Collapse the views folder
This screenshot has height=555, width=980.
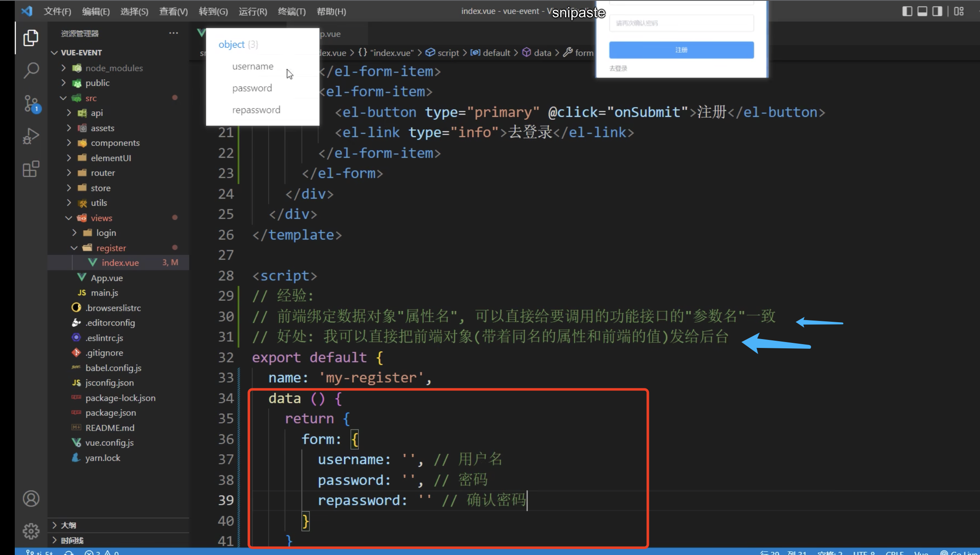(x=118, y=218)
